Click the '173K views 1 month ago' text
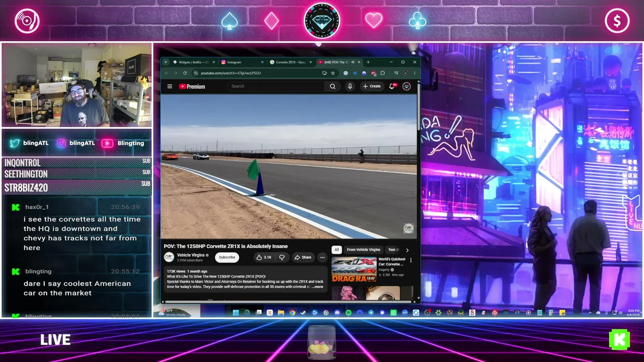 [187, 271]
